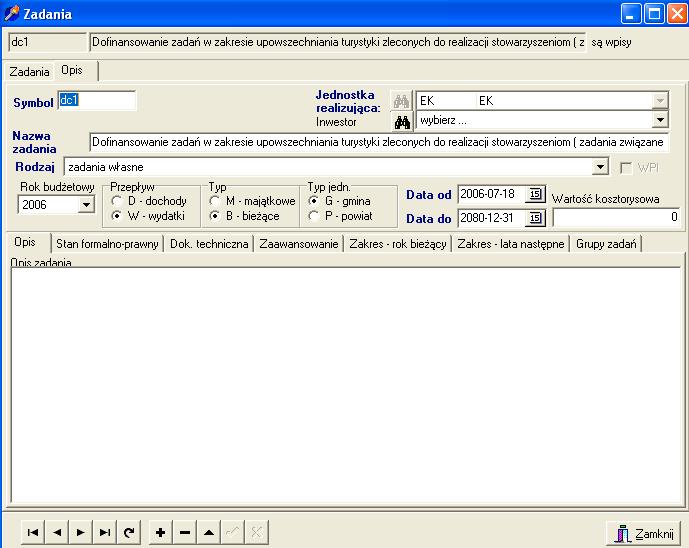This screenshot has width=689, height=548.
Task: Select M - majątkowe radio button
Action: click(x=214, y=201)
